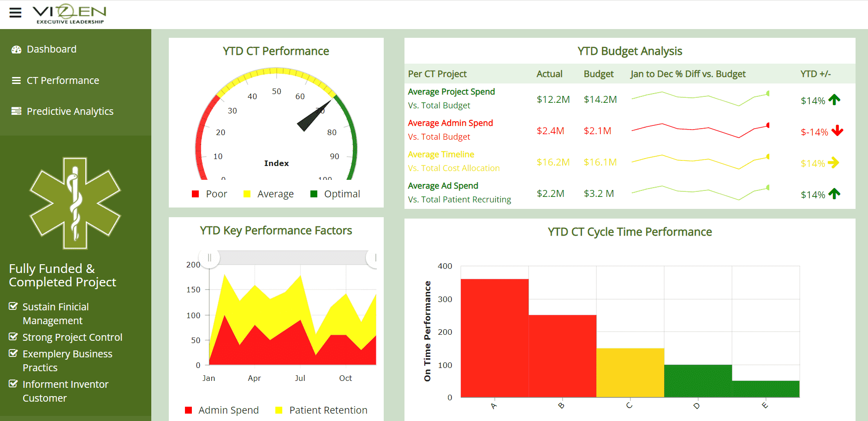The image size is (868, 421).
Task: Click the Index label on gauge
Action: click(276, 163)
